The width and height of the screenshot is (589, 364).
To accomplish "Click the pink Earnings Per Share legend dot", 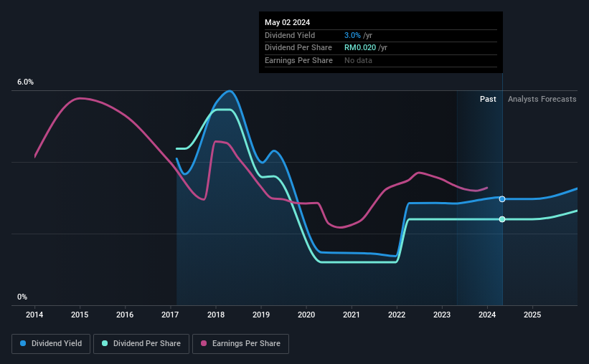I will coord(204,343).
